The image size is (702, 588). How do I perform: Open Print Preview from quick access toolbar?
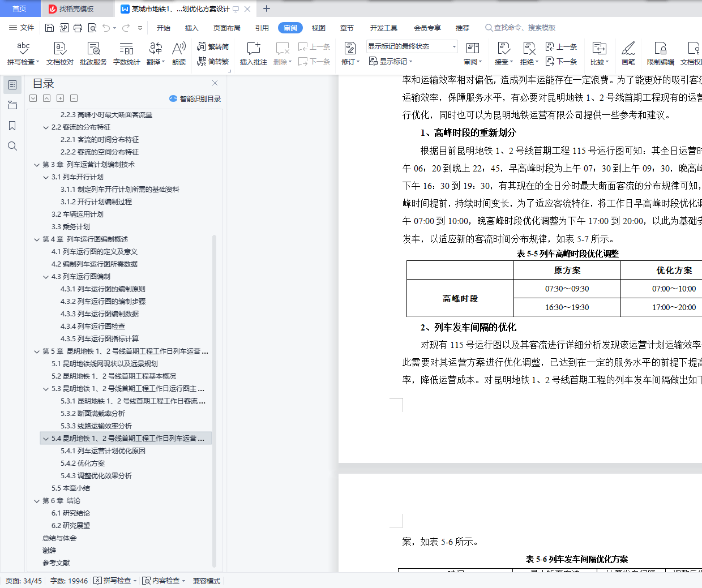[x=92, y=28]
